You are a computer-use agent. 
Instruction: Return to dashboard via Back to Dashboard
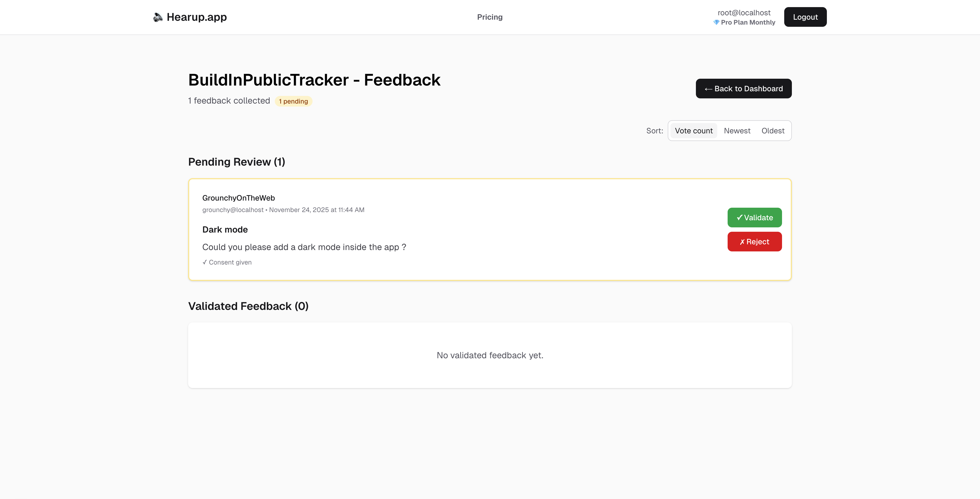click(743, 88)
